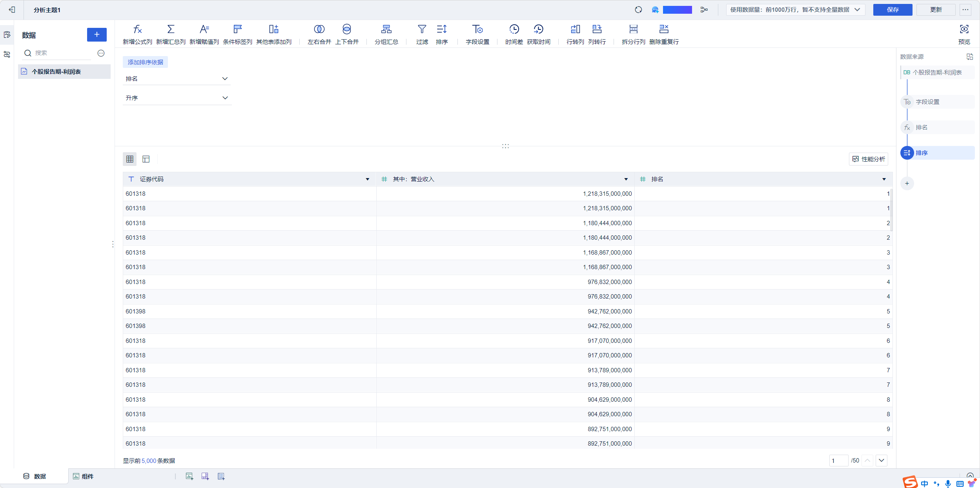
Task: Select the 行转列 row-to-column tool
Action: tap(575, 29)
